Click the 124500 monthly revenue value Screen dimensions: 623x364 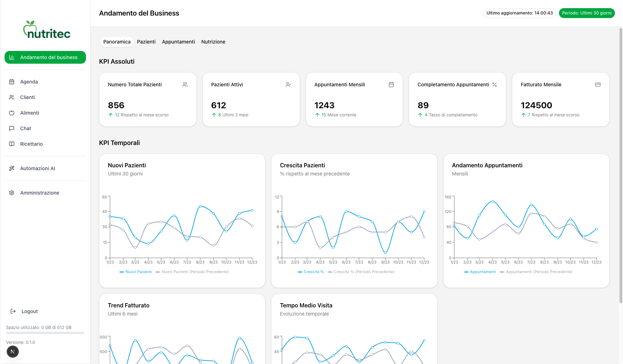click(x=536, y=105)
